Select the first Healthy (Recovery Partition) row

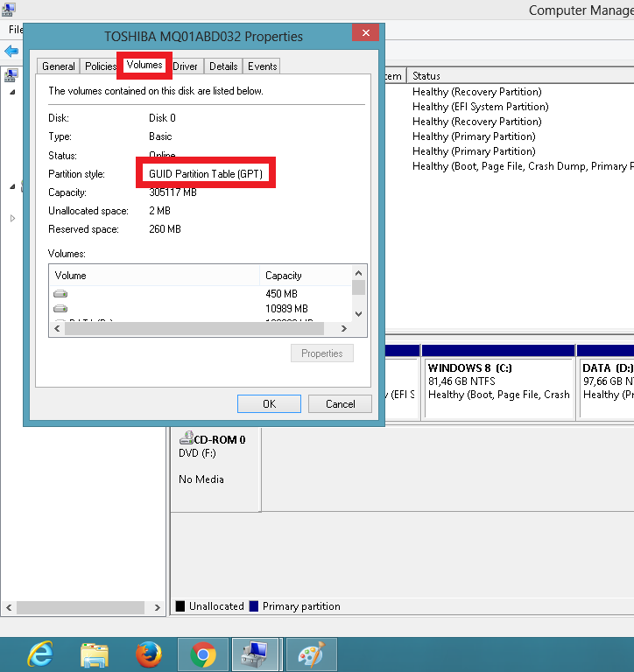477,92
